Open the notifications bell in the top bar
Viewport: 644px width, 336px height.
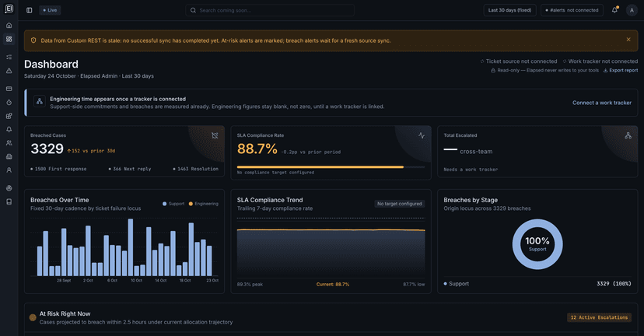615,10
